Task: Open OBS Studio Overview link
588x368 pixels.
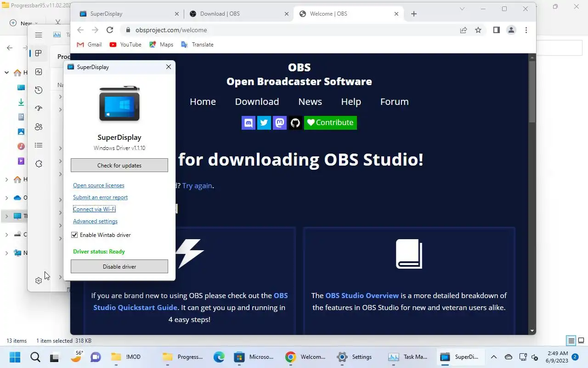Action: 362,295
